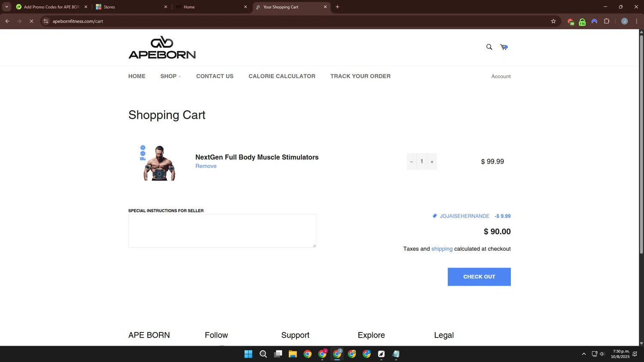Open Windows Start menu

click(248, 354)
